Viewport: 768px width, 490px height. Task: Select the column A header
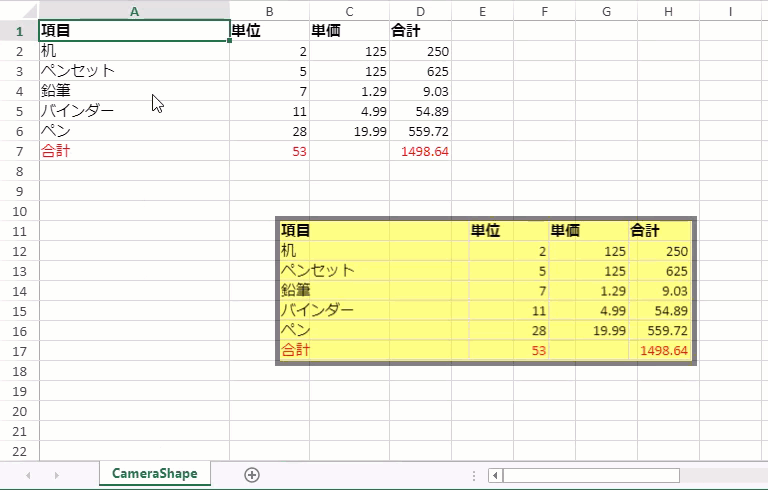click(134, 11)
